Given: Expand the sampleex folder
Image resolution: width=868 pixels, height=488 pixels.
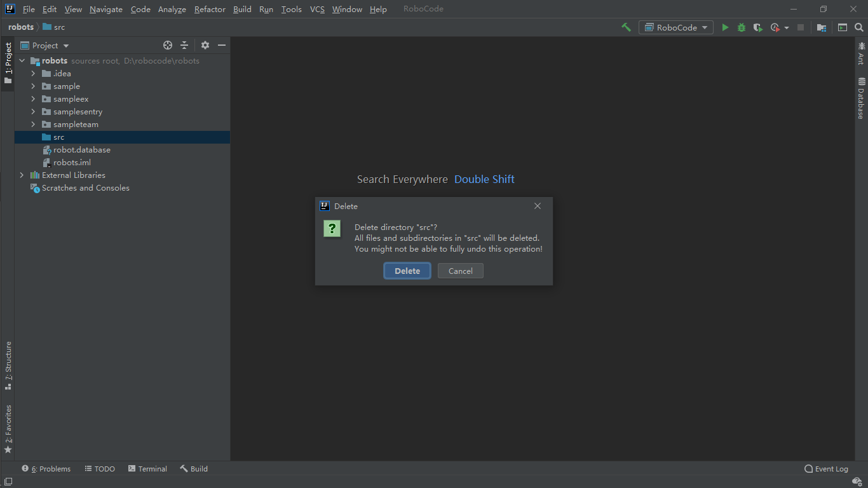Looking at the screenshot, I should 34,99.
